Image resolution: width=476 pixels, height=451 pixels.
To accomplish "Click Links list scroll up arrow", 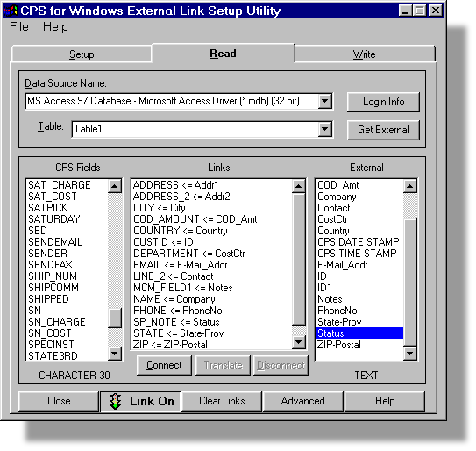I will click(x=299, y=186).
